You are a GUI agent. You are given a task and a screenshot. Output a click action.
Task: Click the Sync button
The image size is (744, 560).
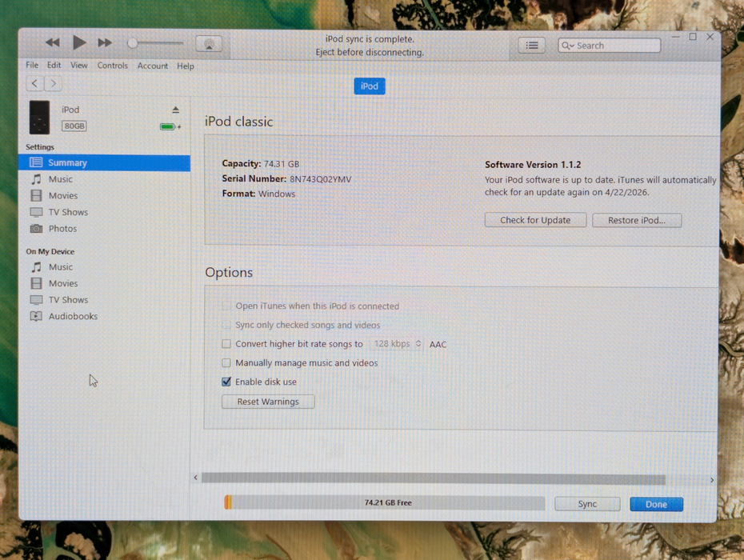(x=587, y=504)
